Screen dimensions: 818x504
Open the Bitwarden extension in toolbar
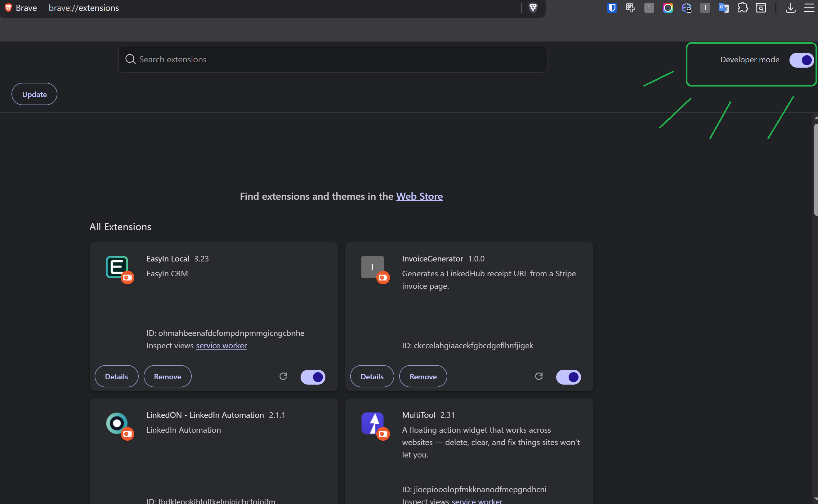click(612, 8)
